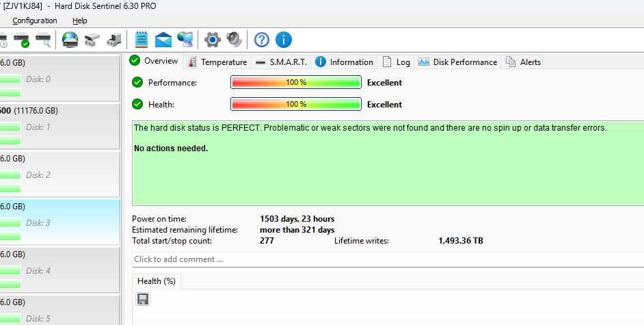Switch to the Log tab
The width and height of the screenshot is (644, 325).
coord(397,62)
